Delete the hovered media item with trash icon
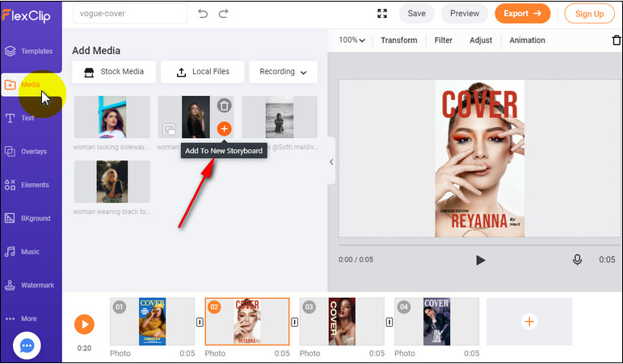Image resolution: width=623 pixels, height=364 pixels. click(224, 106)
